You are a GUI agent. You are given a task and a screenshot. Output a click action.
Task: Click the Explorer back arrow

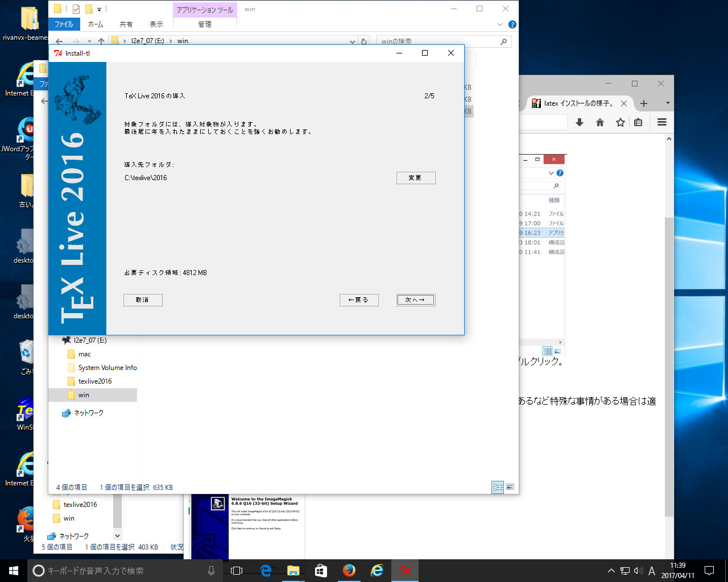point(59,41)
